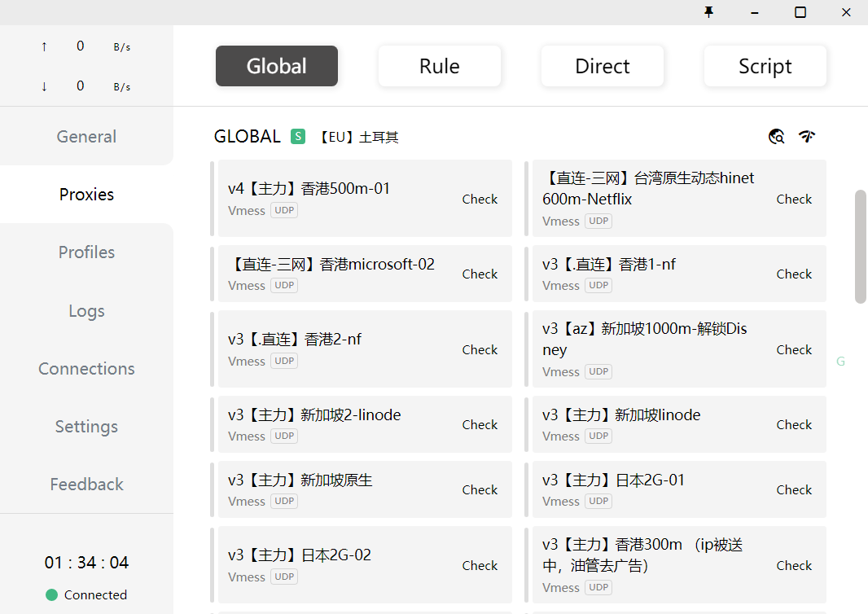868x614 pixels.
Task: Click the green S badge beside GLOBAL
Action: tap(298, 137)
